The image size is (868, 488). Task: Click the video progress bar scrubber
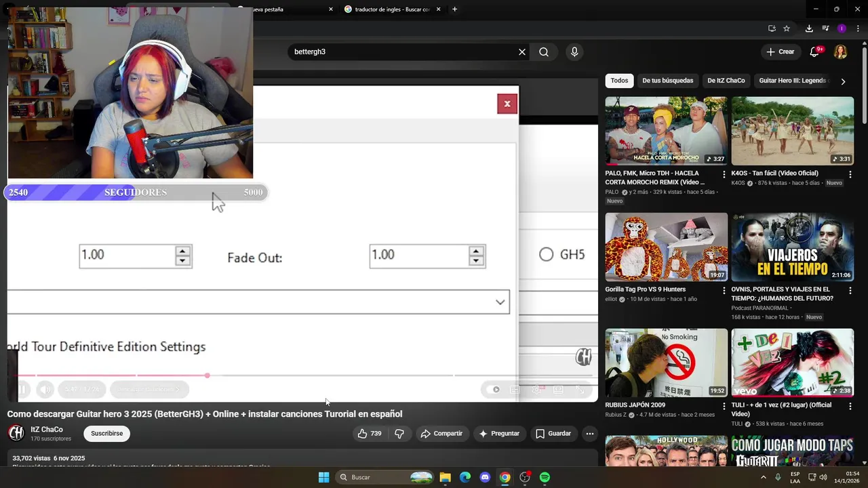(x=207, y=375)
